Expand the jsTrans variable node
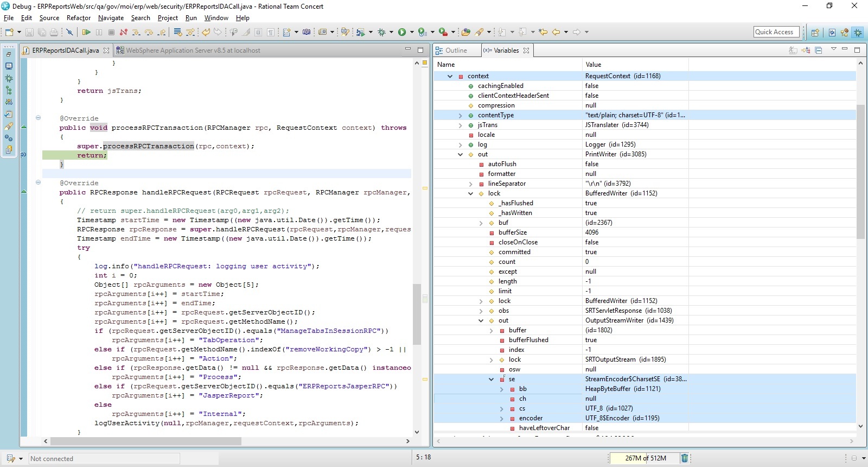Image resolution: width=868 pixels, height=467 pixels. point(460,125)
